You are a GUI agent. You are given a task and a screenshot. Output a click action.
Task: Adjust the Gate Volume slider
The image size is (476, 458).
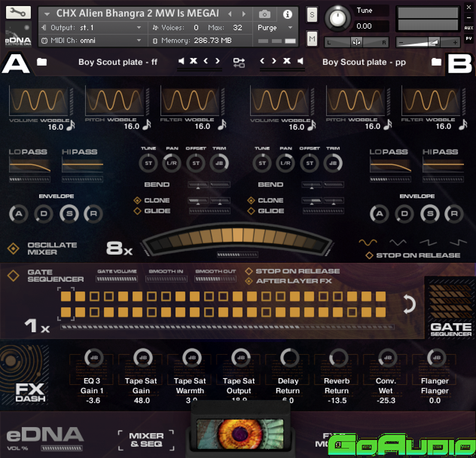(x=117, y=279)
